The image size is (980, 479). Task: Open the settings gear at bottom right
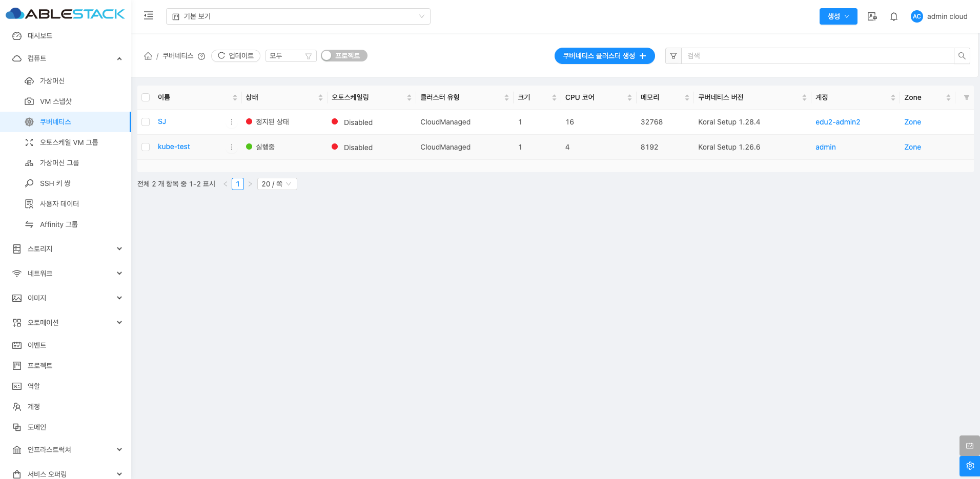point(969,466)
